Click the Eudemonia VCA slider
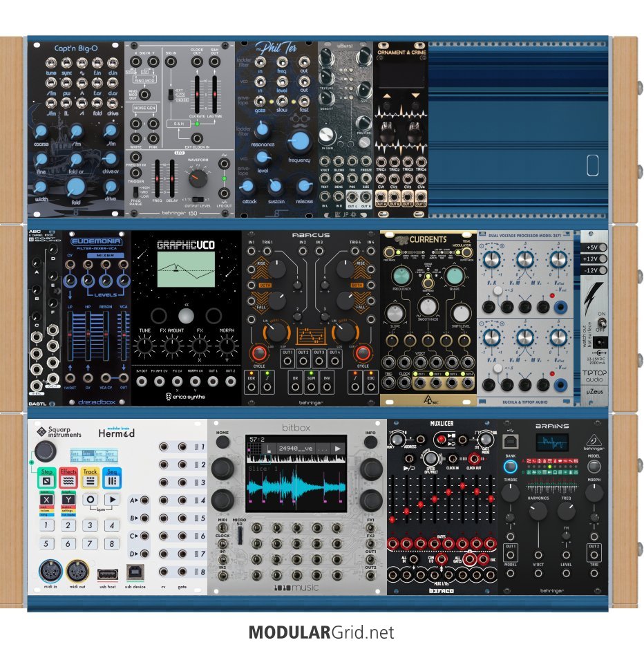 (x=124, y=336)
